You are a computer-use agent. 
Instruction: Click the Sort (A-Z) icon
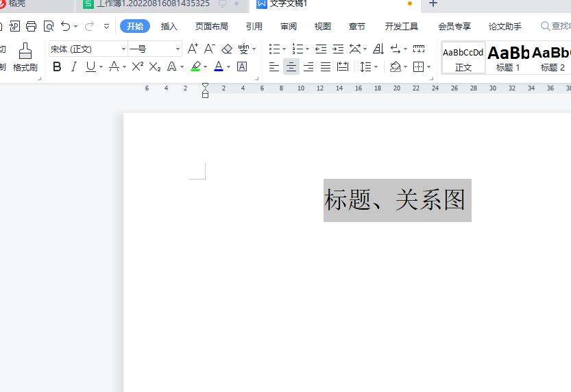(378, 49)
